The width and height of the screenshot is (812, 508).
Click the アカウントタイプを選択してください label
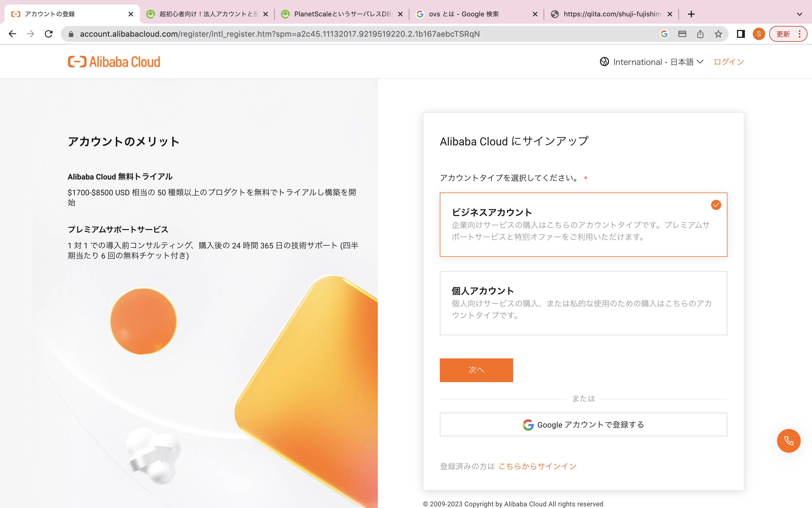click(x=509, y=178)
